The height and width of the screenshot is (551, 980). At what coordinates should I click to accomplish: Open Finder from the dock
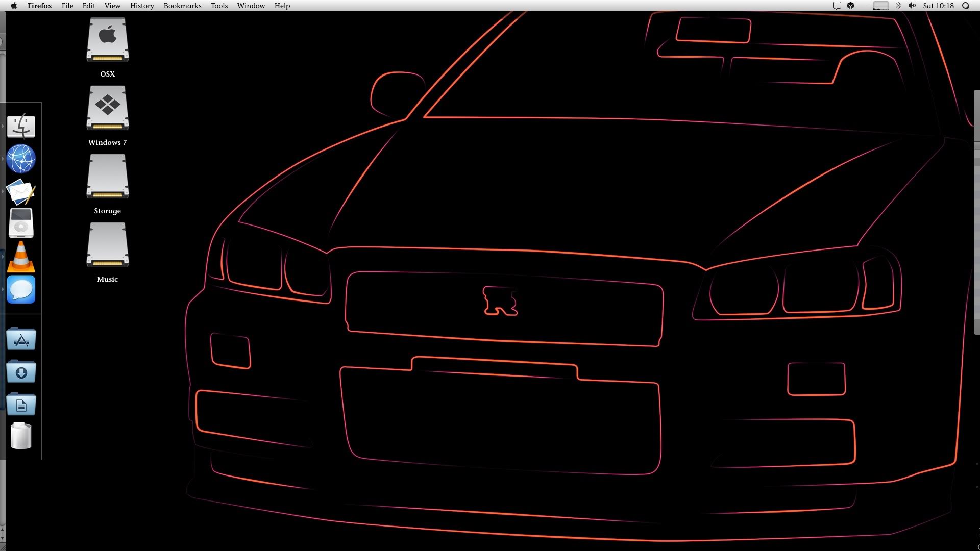21,126
